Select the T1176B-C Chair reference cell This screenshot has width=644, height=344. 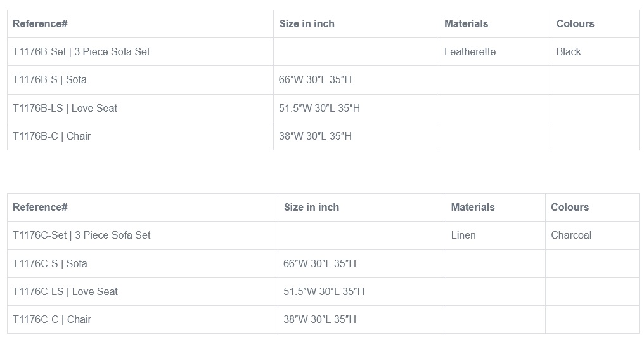pyautogui.click(x=52, y=136)
